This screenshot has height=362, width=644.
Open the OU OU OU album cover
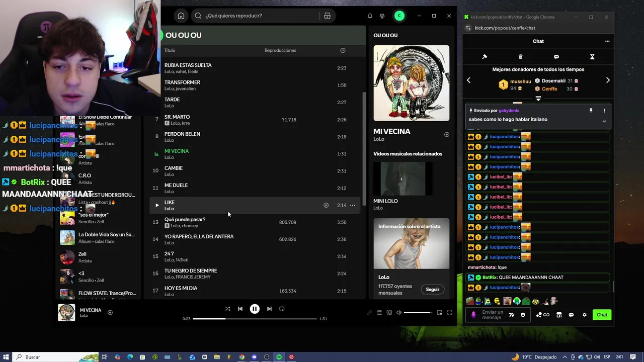(x=411, y=83)
